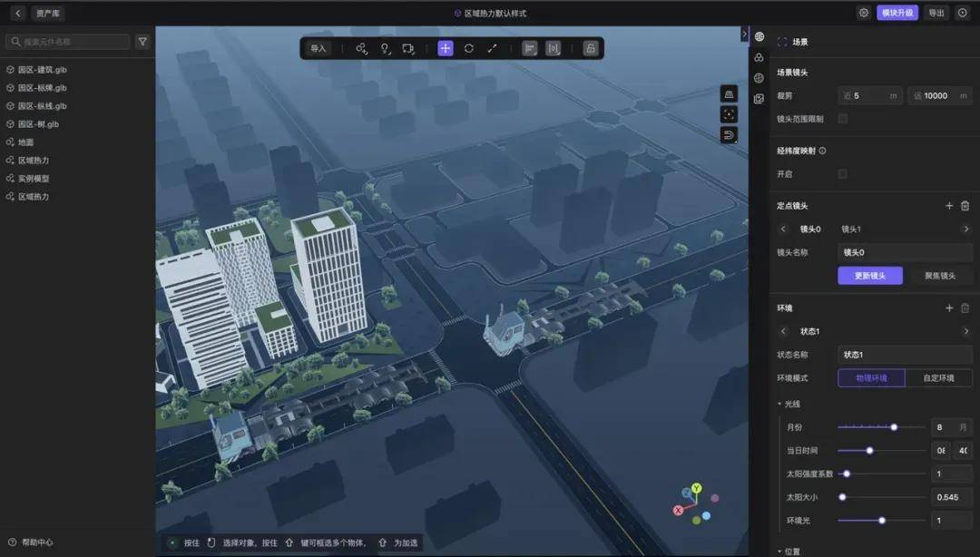Click the 导出 export button
Image resolution: width=980 pixels, height=557 pixels.
[x=936, y=13]
